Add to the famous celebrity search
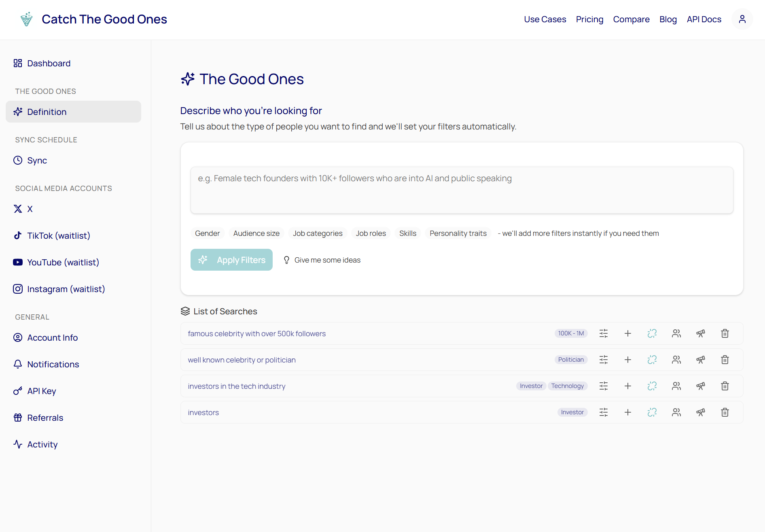This screenshot has height=532, width=765. point(628,333)
